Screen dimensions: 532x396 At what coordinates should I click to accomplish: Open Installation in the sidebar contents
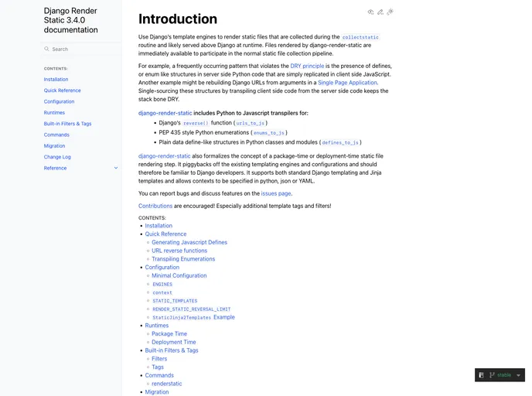tap(56, 79)
